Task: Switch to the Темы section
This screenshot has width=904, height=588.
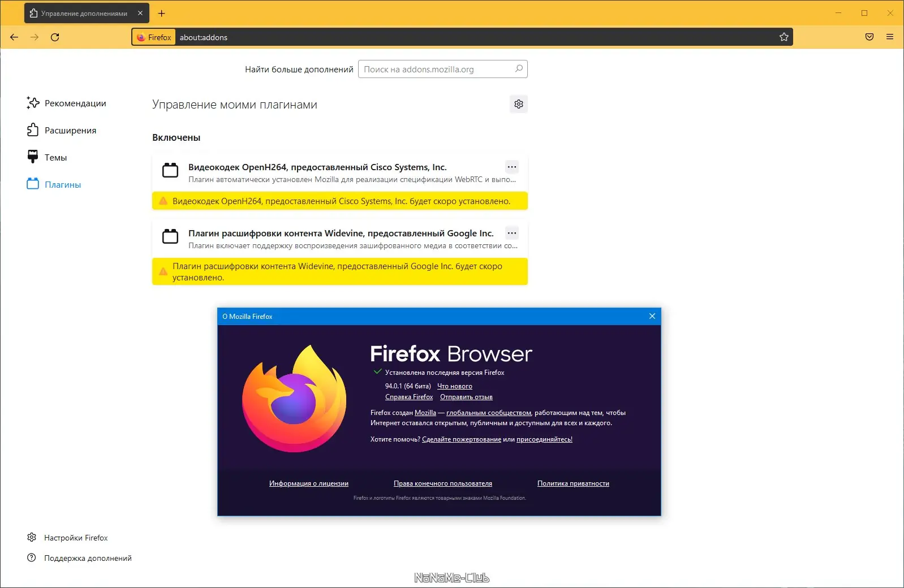Action: pyautogui.click(x=47, y=157)
